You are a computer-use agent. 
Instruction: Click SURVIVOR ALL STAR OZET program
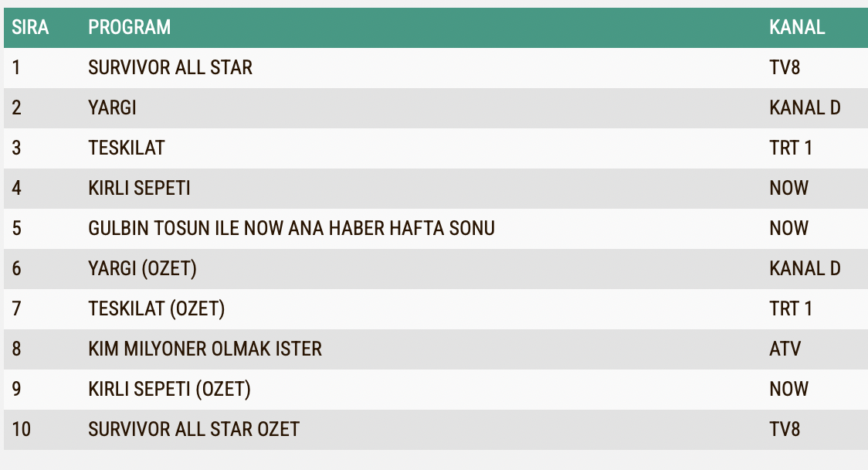(194, 429)
